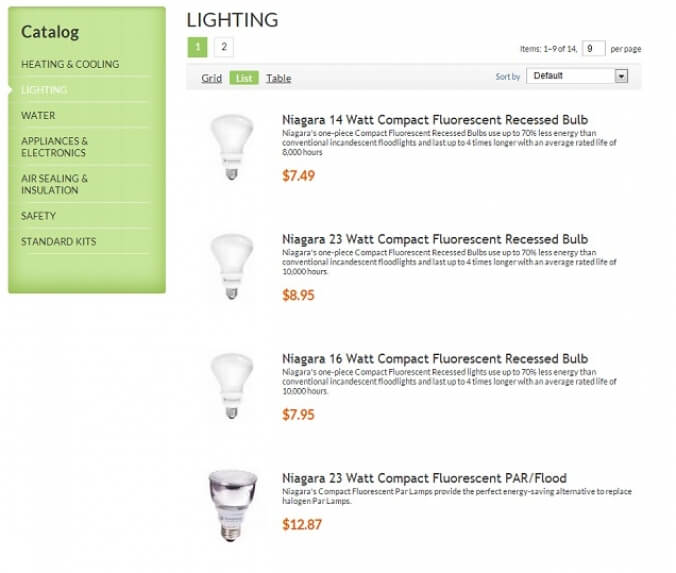
Task: Go to Air Sealing & Insulation
Action: click(55, 184)
